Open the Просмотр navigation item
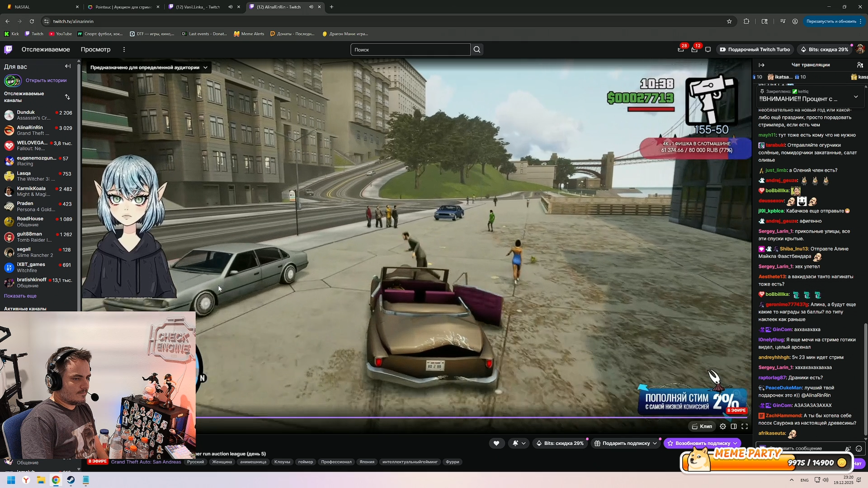Viewport: 868px width, 488px height. tap(95, 49)
